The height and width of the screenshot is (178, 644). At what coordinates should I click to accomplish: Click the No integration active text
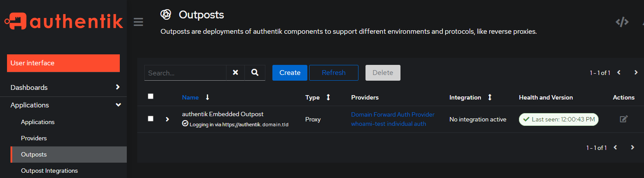pyautogui.click(x=478, y=119)
